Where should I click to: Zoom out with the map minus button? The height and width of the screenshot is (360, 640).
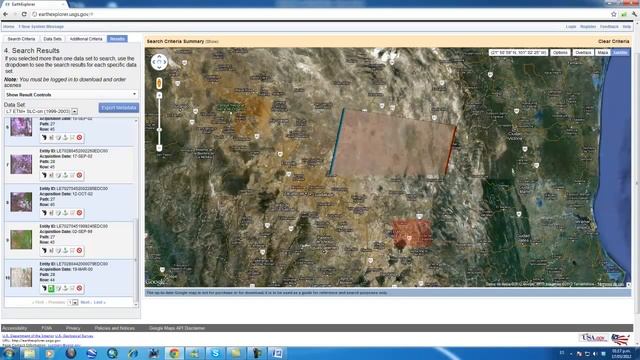coord(159,148)
